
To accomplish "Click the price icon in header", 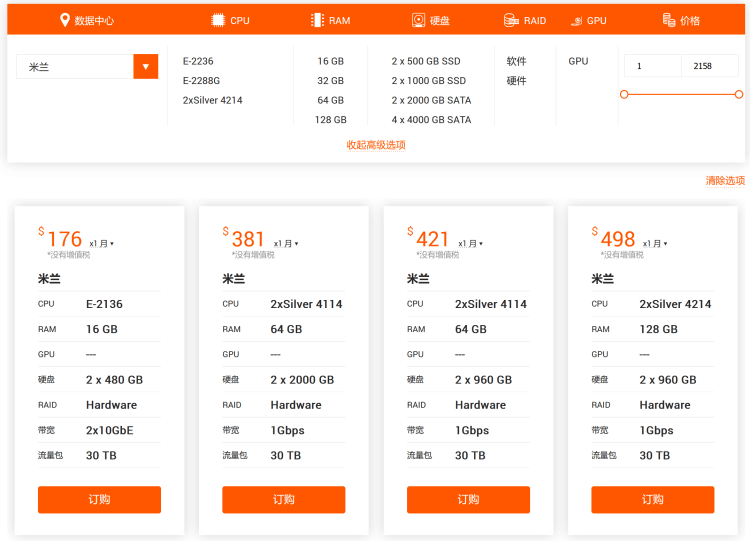I will tap(668, 20).
